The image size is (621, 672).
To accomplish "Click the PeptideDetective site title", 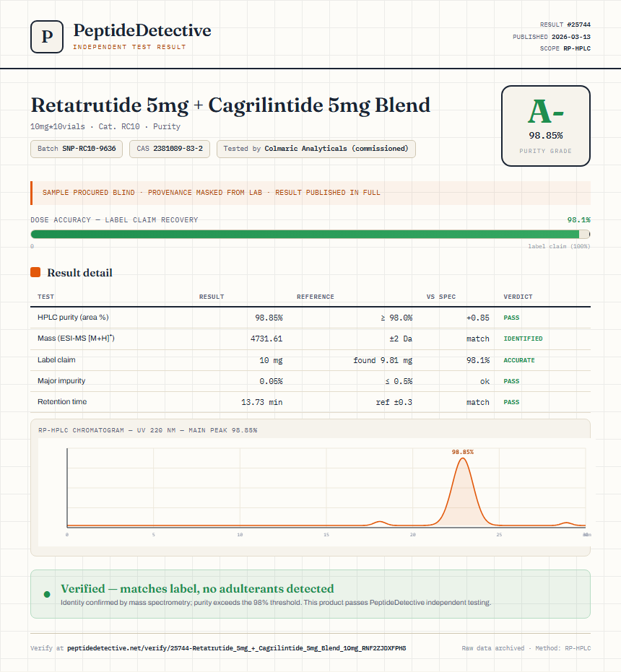I will pyautogui.click(x=142, y=31).
